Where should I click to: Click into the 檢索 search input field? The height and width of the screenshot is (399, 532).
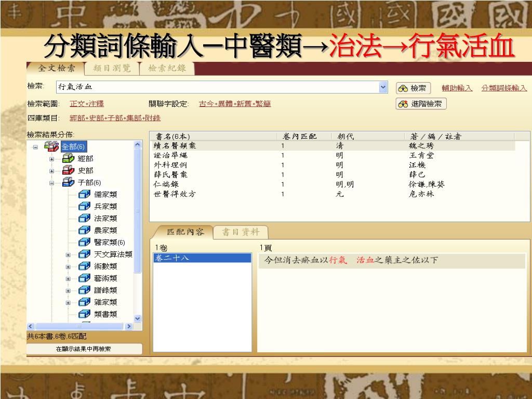[218, 87]
